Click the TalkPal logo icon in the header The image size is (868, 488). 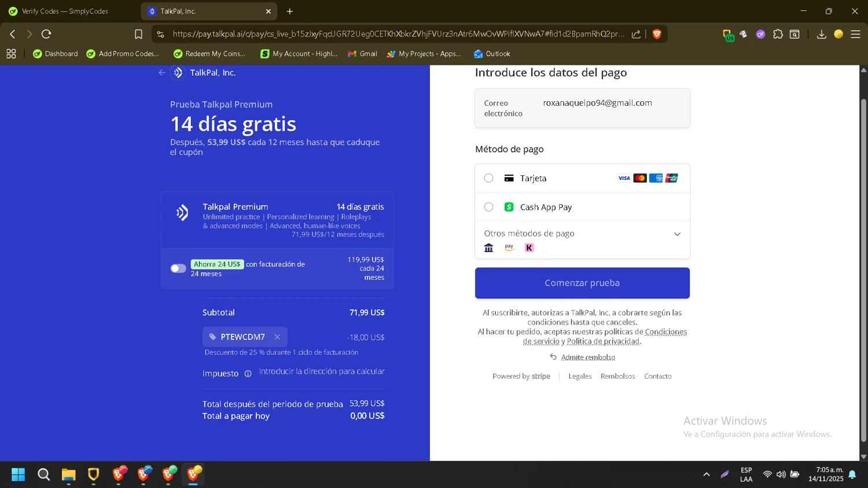pyautogui.click(x=178, y=72)
